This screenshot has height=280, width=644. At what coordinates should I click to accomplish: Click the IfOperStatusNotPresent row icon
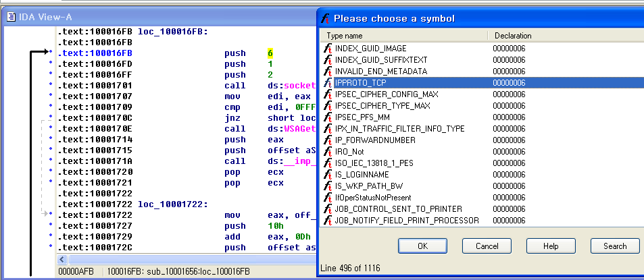click(327, 198)
